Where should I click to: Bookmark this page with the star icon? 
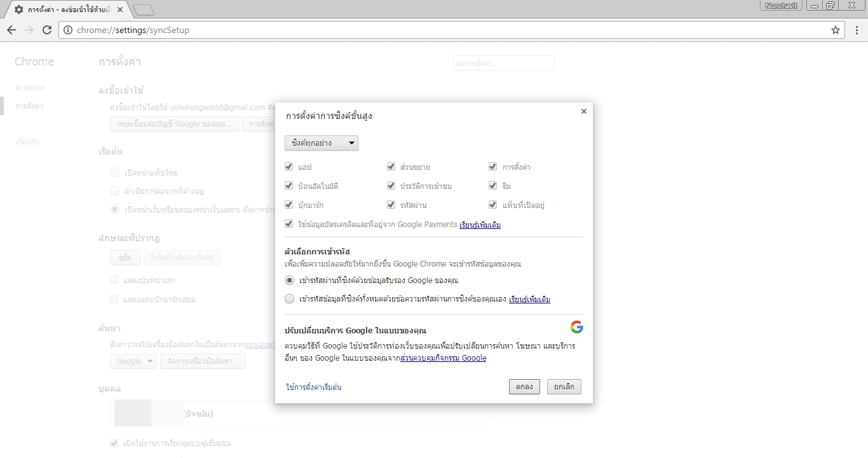click(x=836, y=30)
